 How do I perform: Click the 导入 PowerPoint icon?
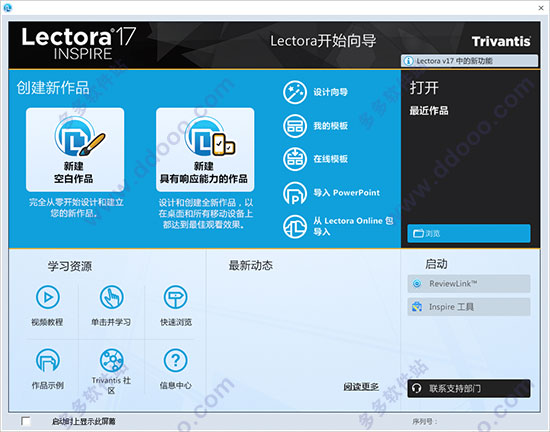295,193
